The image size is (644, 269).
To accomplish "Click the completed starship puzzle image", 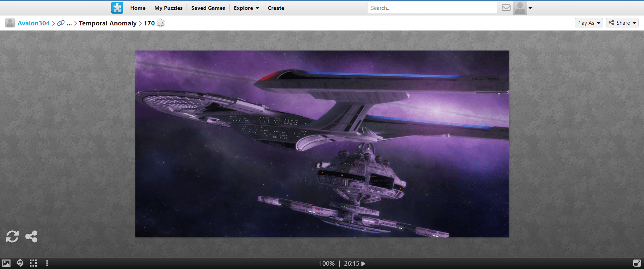I will [x=322, y=144].
